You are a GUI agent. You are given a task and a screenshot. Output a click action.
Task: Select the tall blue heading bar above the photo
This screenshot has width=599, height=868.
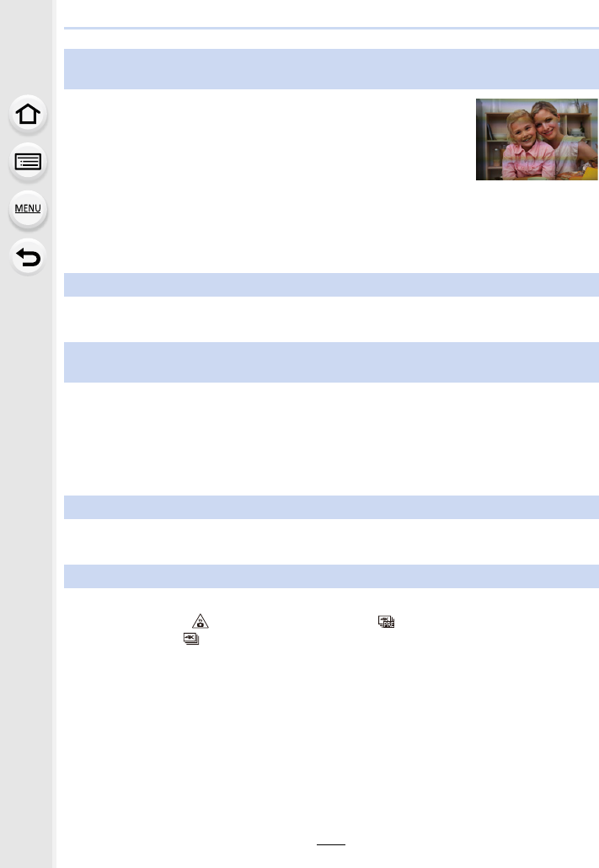click(331, 68)
